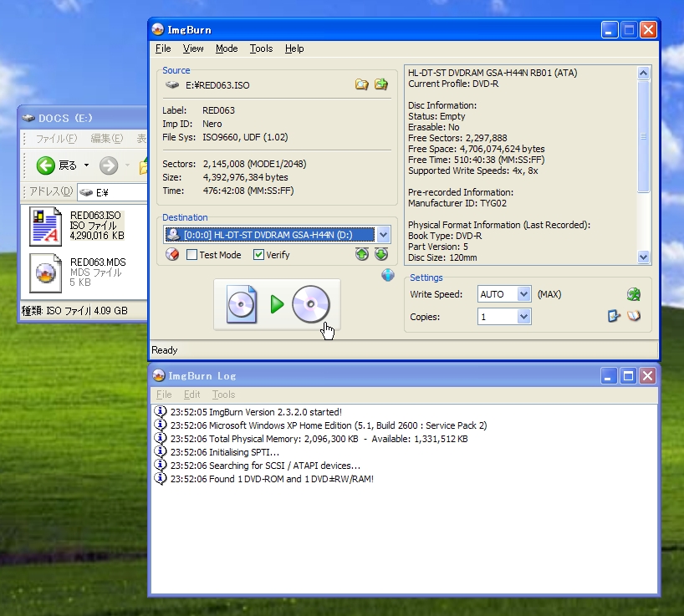
Task: Close the ImgBurn Log window
Action: coord(648,376)
